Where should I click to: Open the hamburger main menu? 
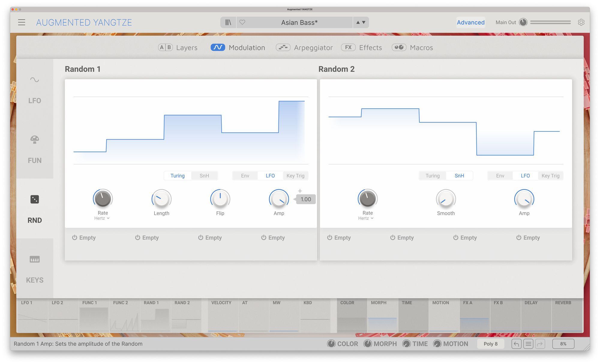22,23
